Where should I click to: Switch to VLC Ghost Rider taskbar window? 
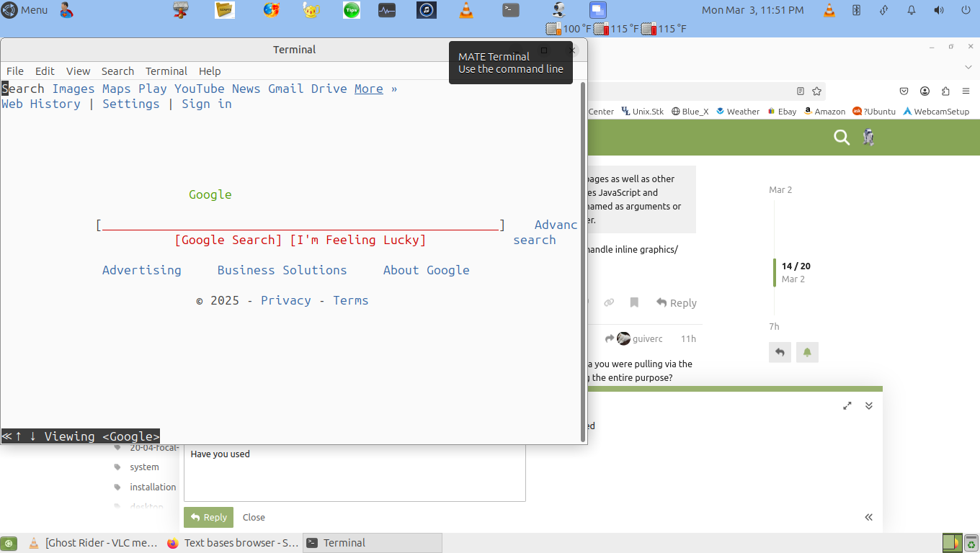93,543
